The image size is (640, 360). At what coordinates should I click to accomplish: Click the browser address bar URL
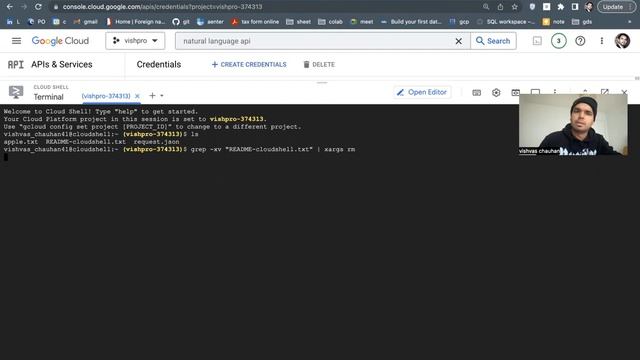(162, 7)
